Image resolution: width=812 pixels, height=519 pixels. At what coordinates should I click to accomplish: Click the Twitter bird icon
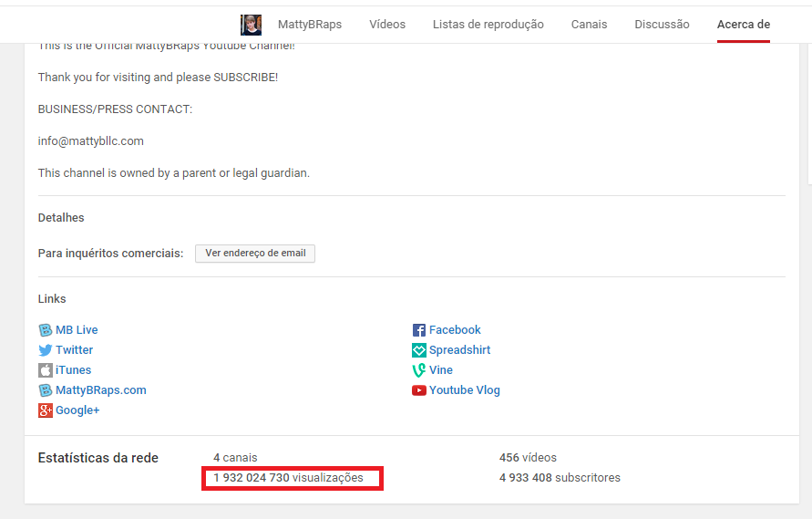tap(45, 350)
